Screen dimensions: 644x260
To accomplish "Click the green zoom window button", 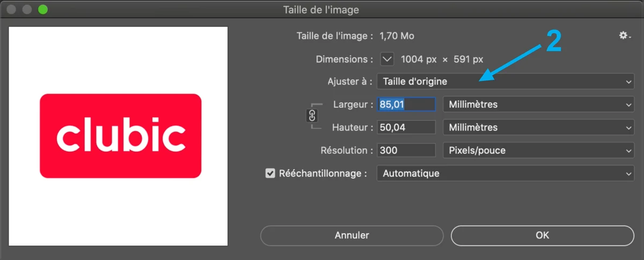I will pos(43,10).
